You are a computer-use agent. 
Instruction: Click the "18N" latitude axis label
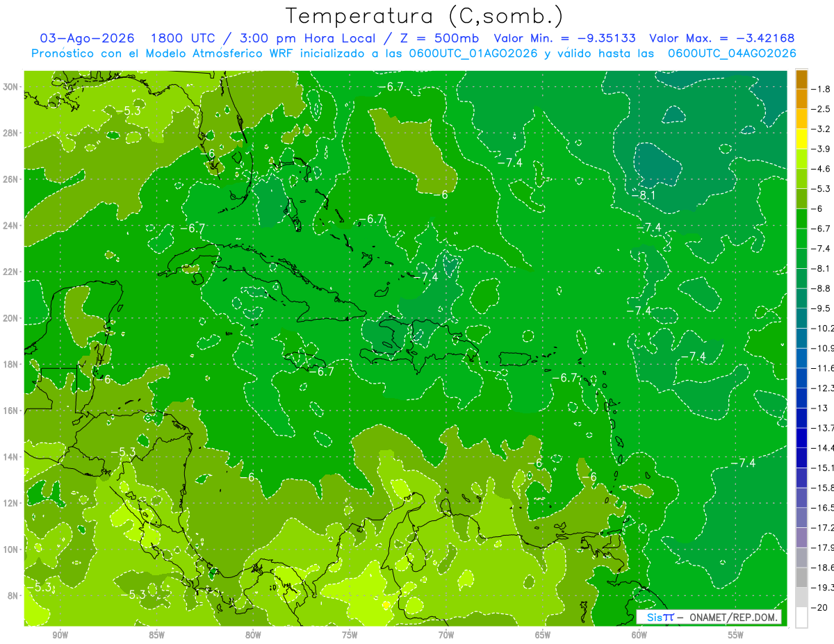coord(10,364)
